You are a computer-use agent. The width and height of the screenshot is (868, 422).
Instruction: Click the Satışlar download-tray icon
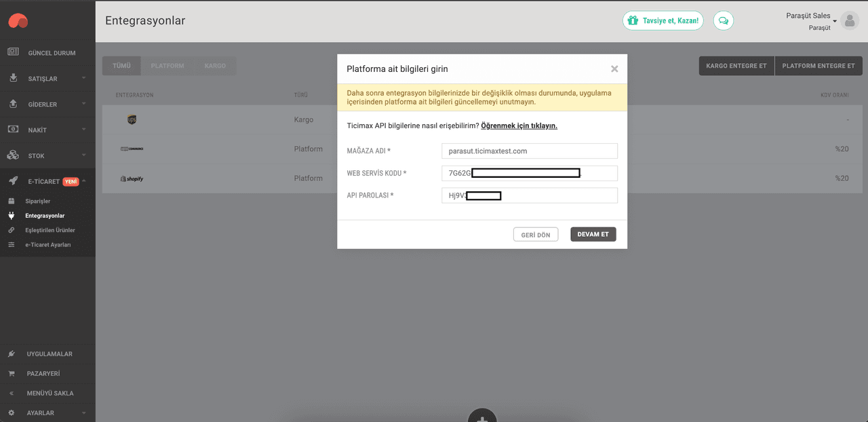[13, 78]
